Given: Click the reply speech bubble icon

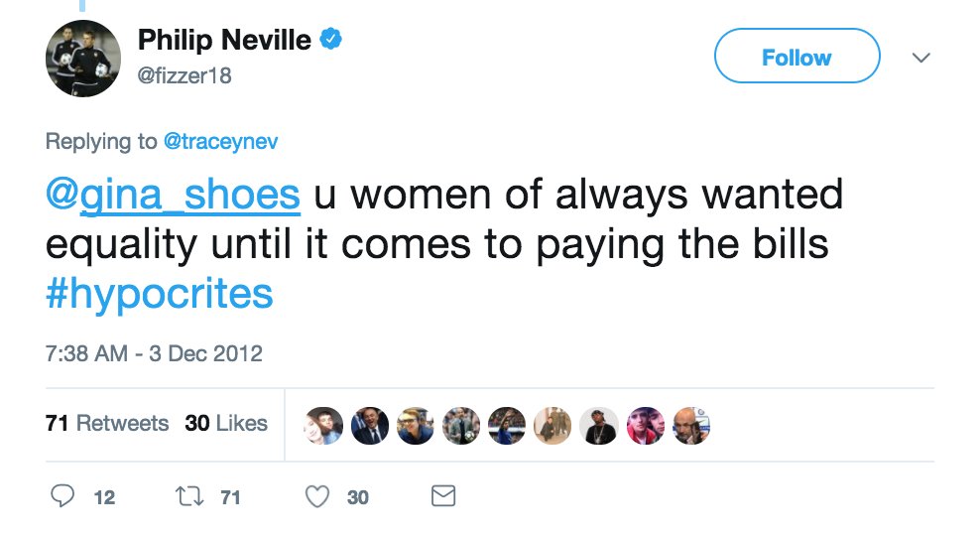Looking at the screenshot, I should (63, 496).
